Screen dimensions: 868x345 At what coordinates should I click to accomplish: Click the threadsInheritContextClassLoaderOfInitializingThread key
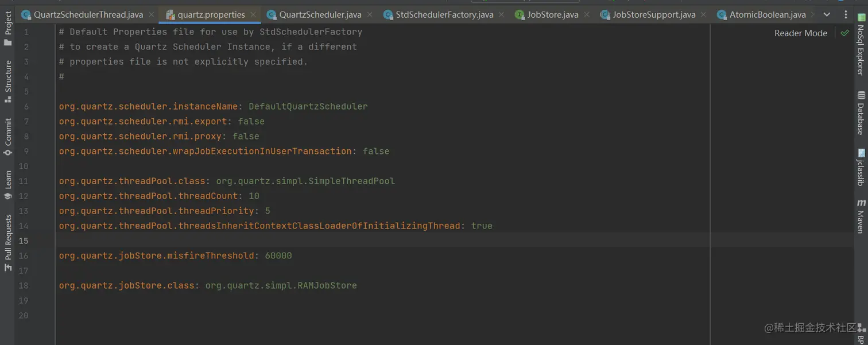tap(259, 226)
